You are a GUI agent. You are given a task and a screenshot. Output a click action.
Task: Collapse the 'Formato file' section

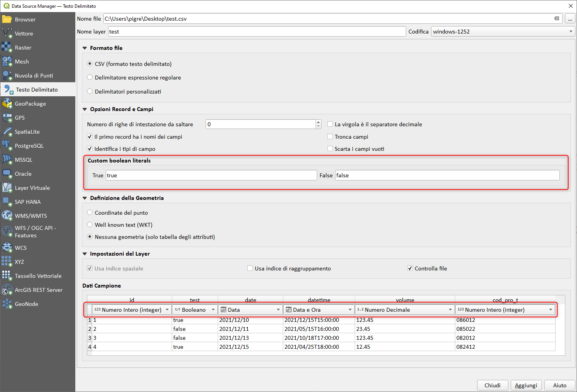[x=85, y=48]
